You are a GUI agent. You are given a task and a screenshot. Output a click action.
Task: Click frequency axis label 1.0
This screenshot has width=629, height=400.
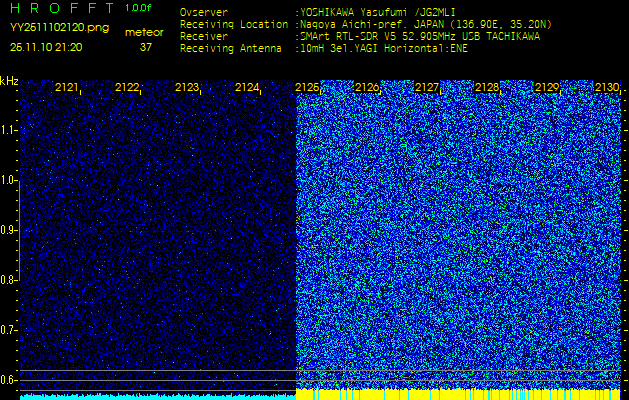tap(7, 181)
